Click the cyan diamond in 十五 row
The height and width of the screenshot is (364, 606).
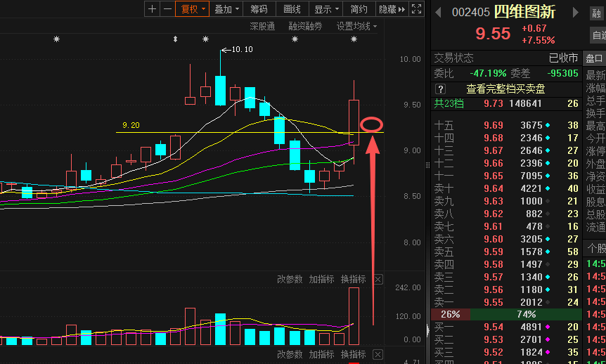pos(548,125)
